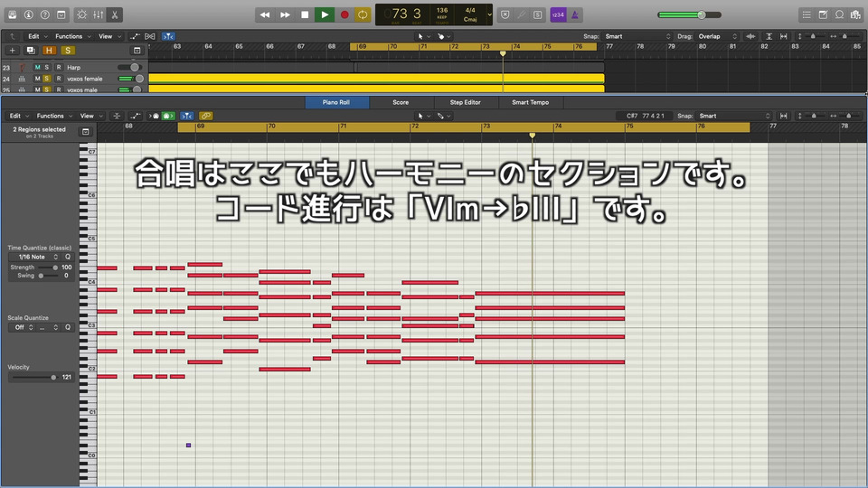The width and height of the screenshot is (868, 488).
Task: Toggle the orange Hide H button
Action: pyautogui.click(x=49, y=51)
